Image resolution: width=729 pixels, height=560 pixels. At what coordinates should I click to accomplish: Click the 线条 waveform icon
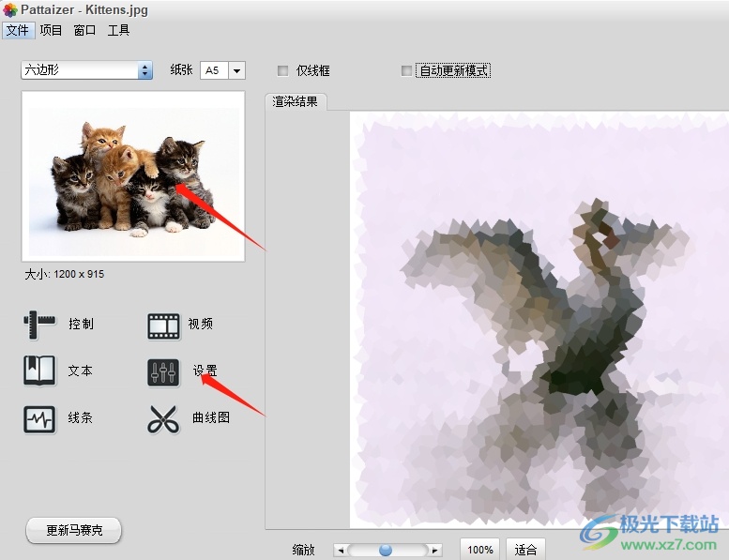click(39, 419)
